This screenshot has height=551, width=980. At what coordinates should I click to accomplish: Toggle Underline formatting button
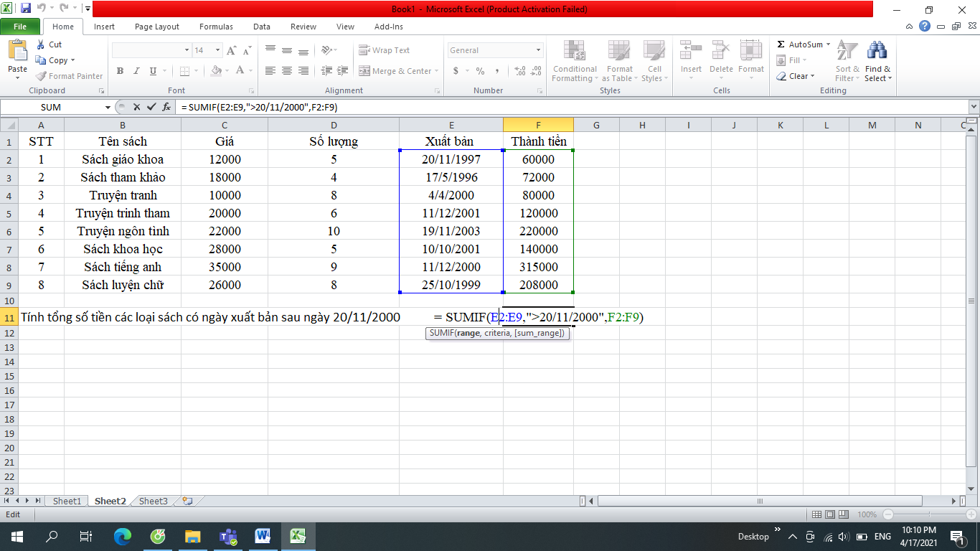coord(153,71)
